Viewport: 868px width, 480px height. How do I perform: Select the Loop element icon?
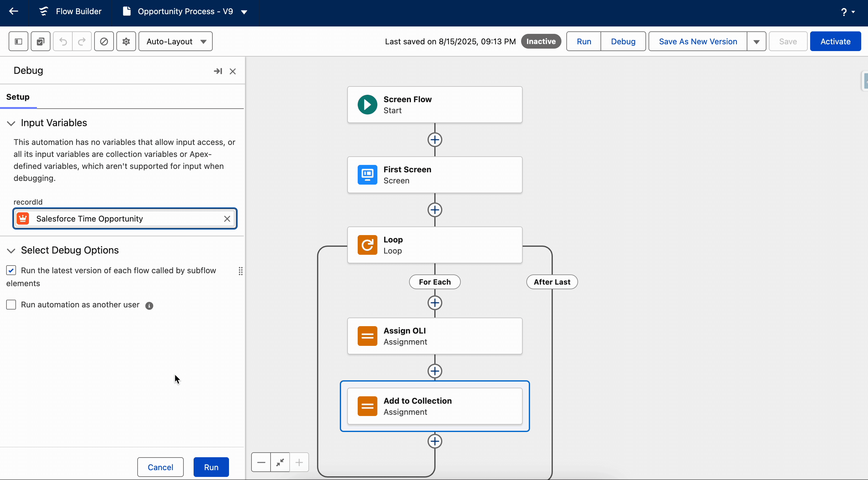pos(367,245)
